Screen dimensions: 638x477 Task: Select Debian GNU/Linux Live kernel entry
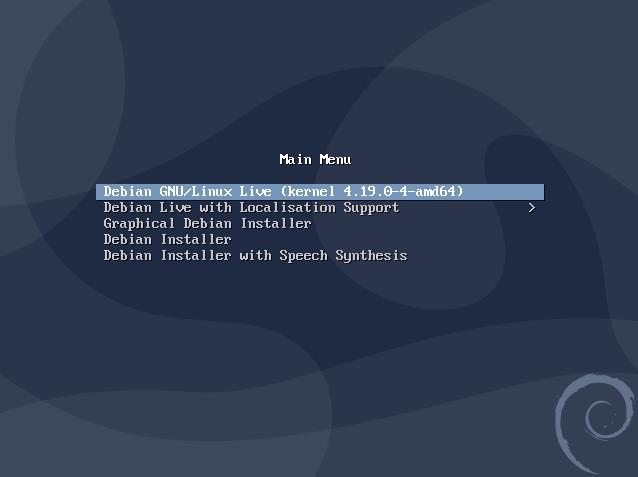pyautogui.click(x=320, y=192)
